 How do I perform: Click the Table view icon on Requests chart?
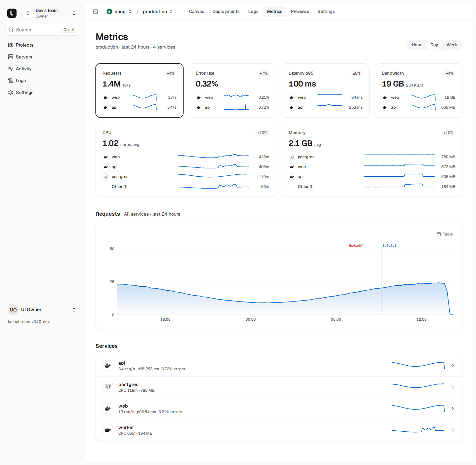point(439,234)
